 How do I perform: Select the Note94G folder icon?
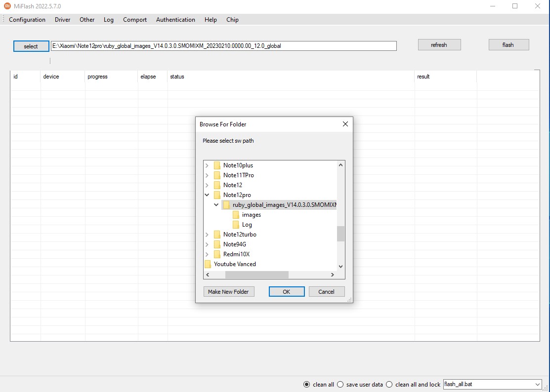pos(217,244)
